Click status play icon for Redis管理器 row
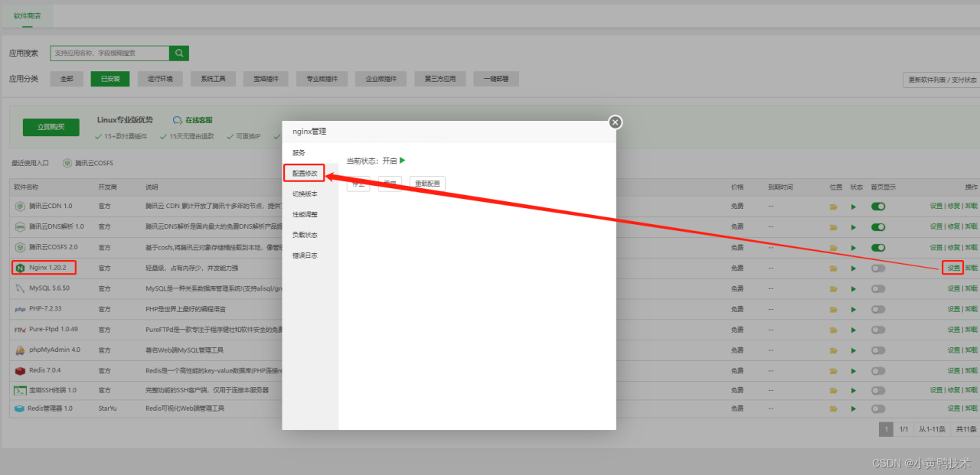 (854, 408)
